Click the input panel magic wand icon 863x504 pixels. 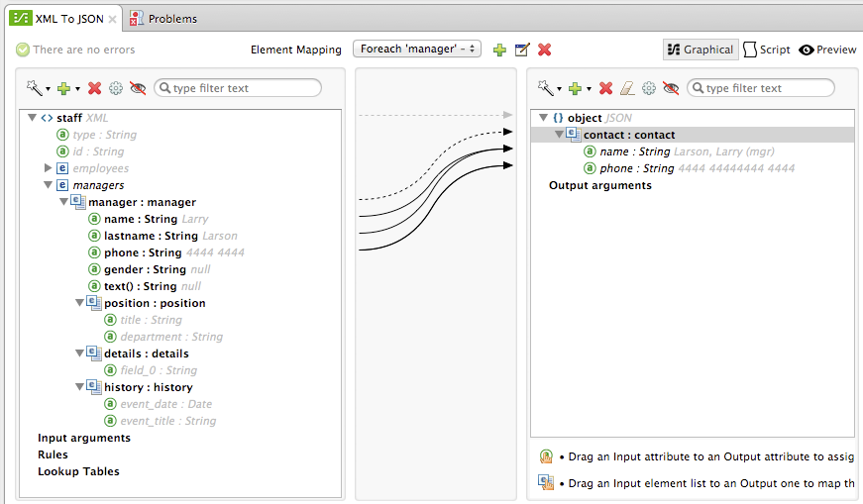coord(36,88)
